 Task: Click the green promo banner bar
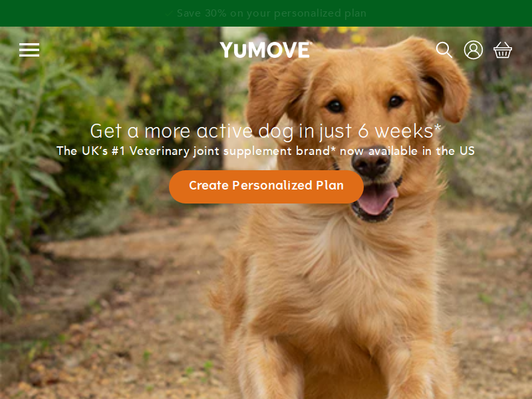(x=266, y=13)
